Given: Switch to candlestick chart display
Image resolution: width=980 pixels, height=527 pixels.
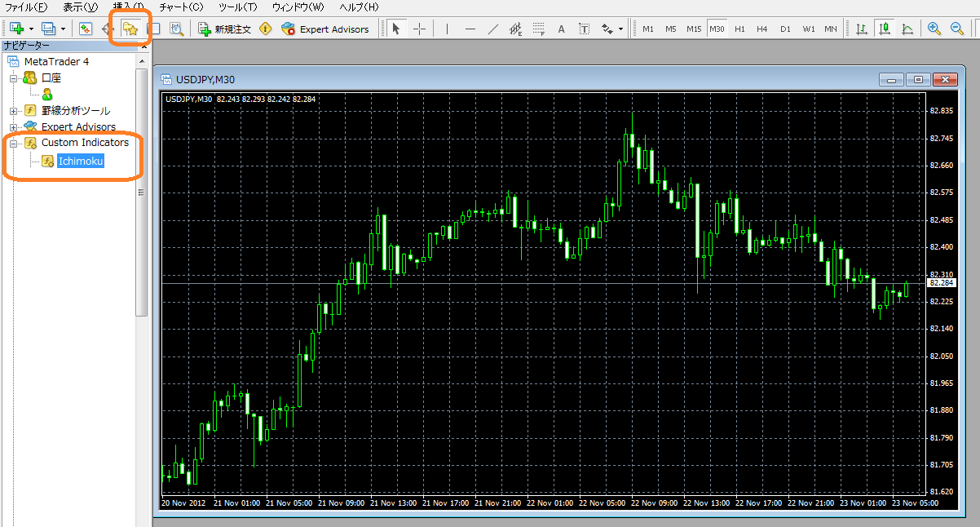Looking at the screenshot, I should click(885, 29).
